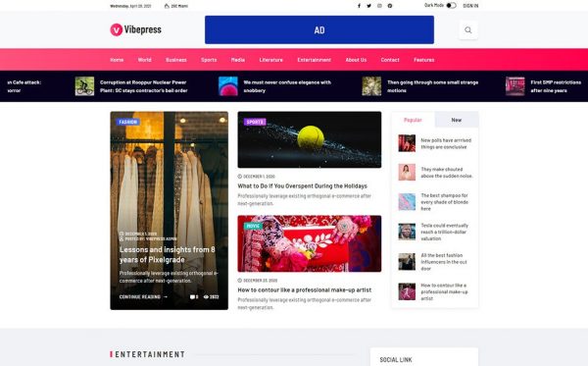Open the red bridal make-up article image
The width and height of the screenshot is (588, 366).
(310, 243)
